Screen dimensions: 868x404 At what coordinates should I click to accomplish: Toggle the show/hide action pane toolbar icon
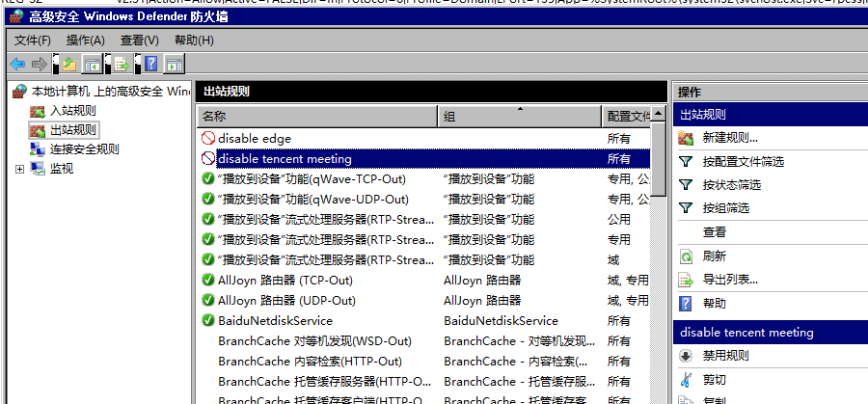(x=175, y=65)
